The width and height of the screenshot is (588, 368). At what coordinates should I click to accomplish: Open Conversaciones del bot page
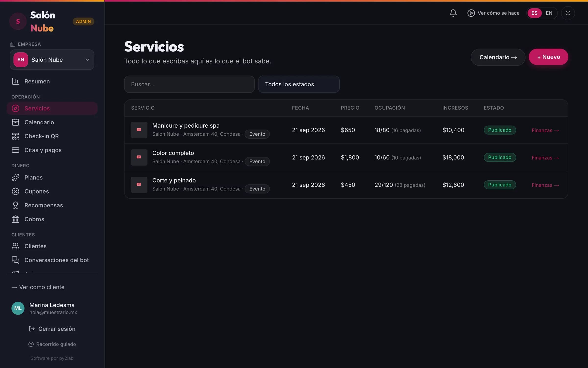pos(52,260)
